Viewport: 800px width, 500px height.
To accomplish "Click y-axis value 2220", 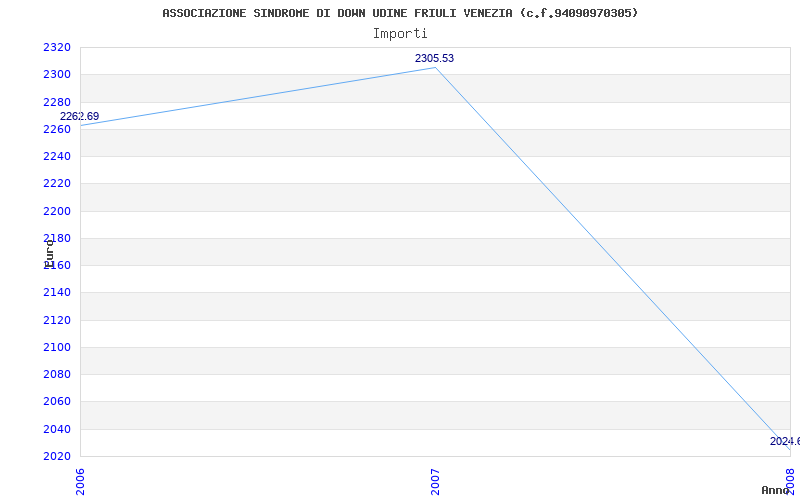I will pyautogui.click(x=57, y=184).
